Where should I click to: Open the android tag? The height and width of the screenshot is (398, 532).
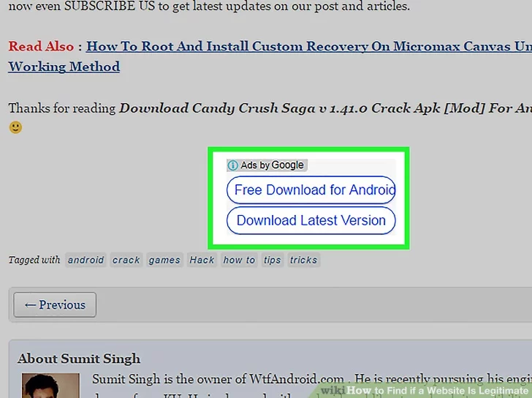tap(85, 260)
